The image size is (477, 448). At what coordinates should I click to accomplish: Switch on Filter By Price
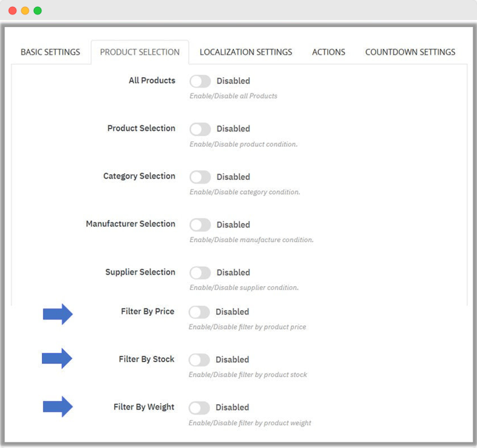[199, 312]
